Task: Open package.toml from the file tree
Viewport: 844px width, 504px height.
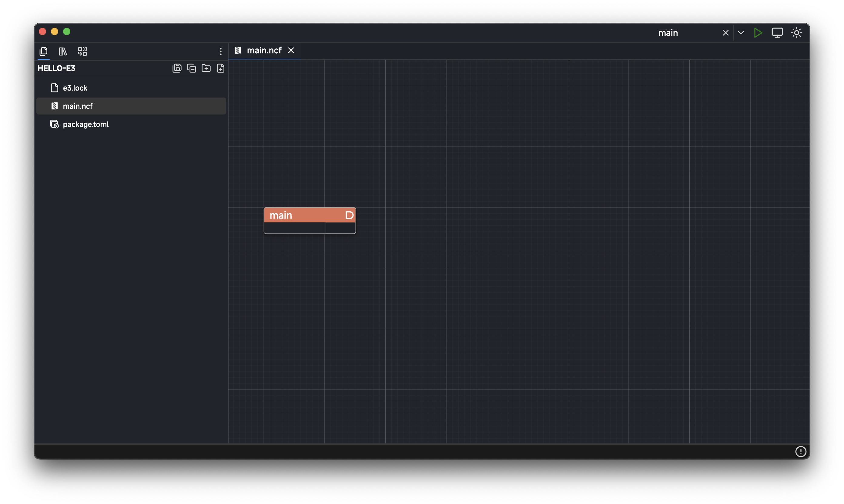Action: point(86,124)
